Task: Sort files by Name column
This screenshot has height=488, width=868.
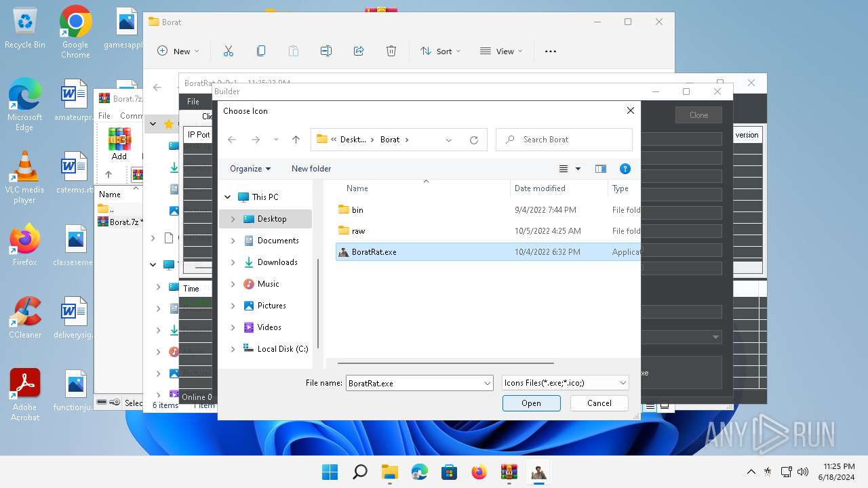Action: point(357,188)
